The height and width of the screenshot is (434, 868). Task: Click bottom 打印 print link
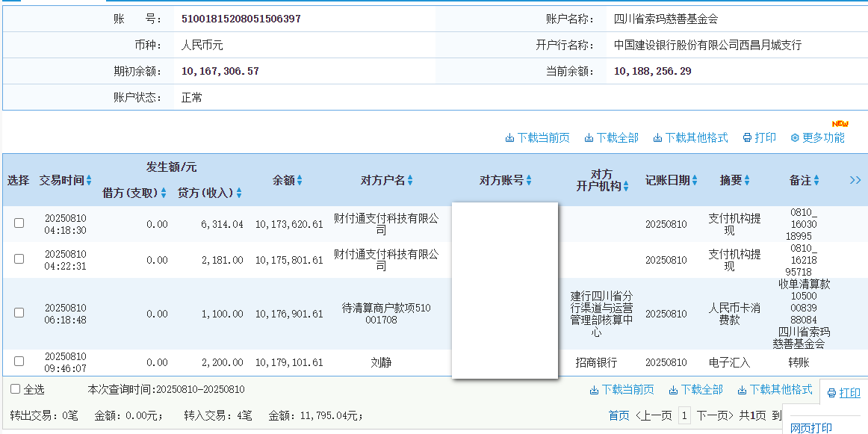[844, 392]
